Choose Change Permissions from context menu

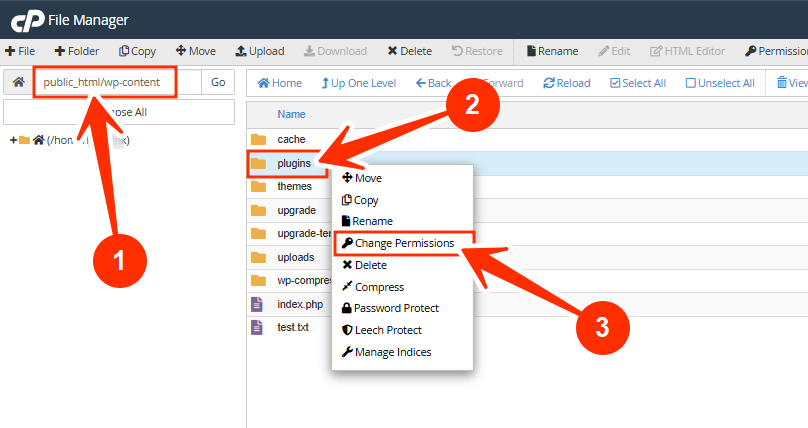398,243
